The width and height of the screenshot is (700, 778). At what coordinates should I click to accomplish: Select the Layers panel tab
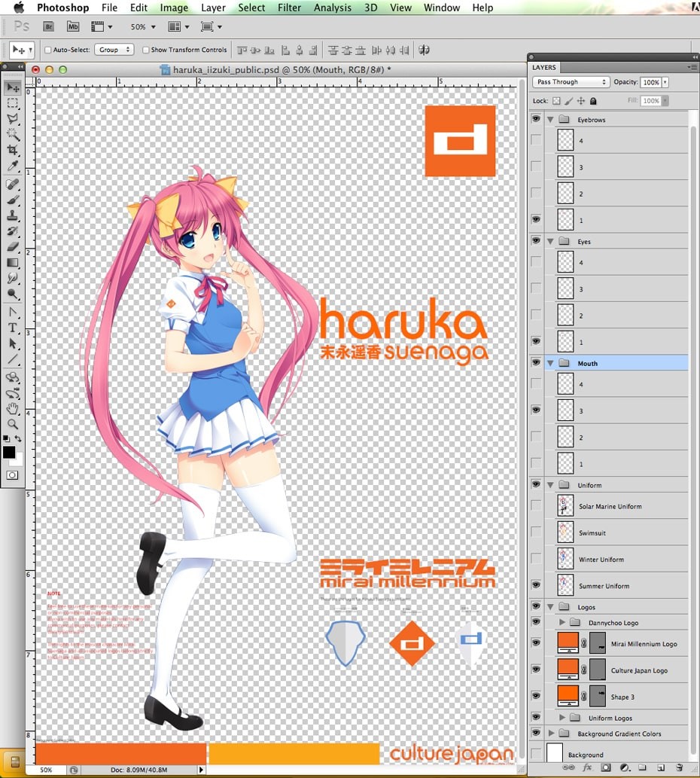(544, 68)
